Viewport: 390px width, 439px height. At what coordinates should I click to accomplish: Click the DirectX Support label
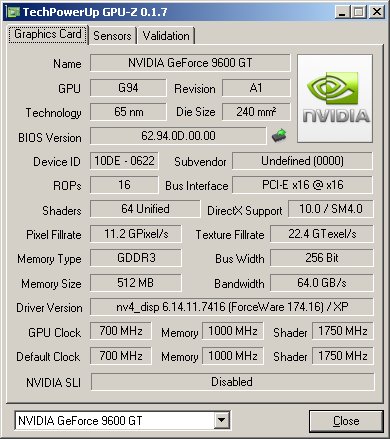(x=245, y=211)
